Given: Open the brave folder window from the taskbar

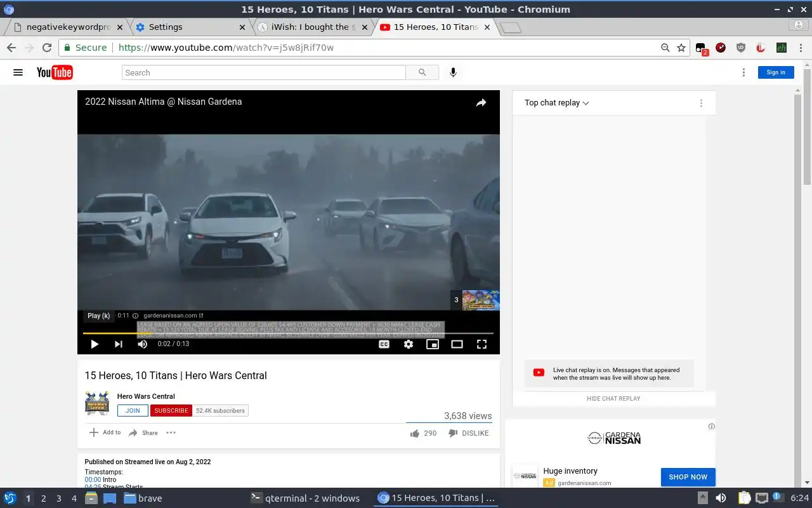Looking at the screenshot, I should (143, 498).
